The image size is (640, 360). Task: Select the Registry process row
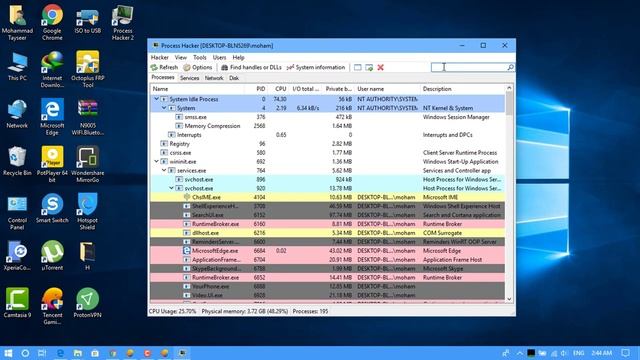(x=327, y=144)
